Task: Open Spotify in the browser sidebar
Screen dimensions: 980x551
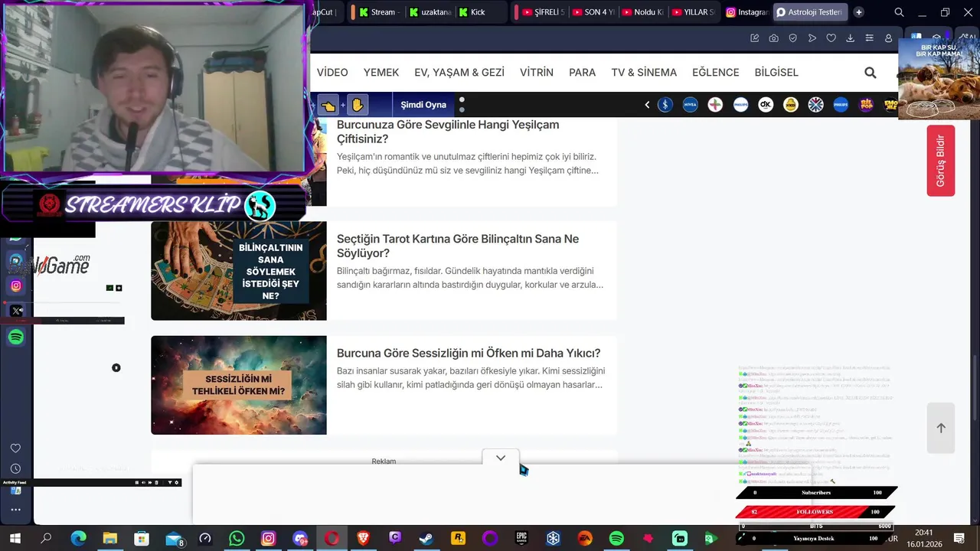Action: pyautogui.click(x=16, y=337)
